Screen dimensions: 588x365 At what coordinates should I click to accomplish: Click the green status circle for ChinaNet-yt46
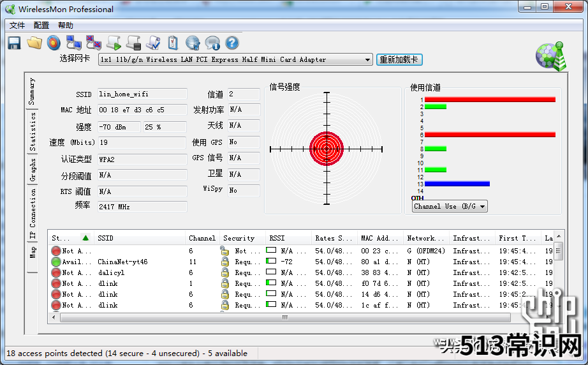56,262
